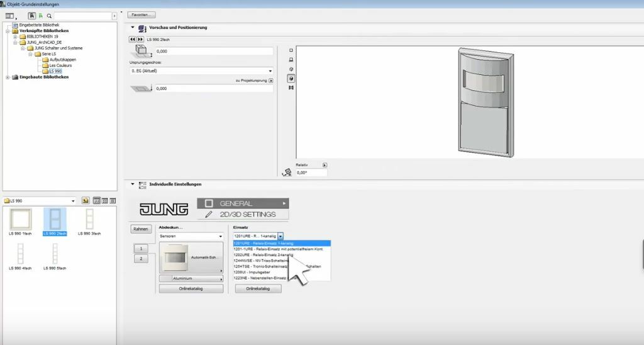The width and height of the screenshot is (644, 345).
Task: Collapse the Verknüpfte Bibliotheken node
Action: 8,31
